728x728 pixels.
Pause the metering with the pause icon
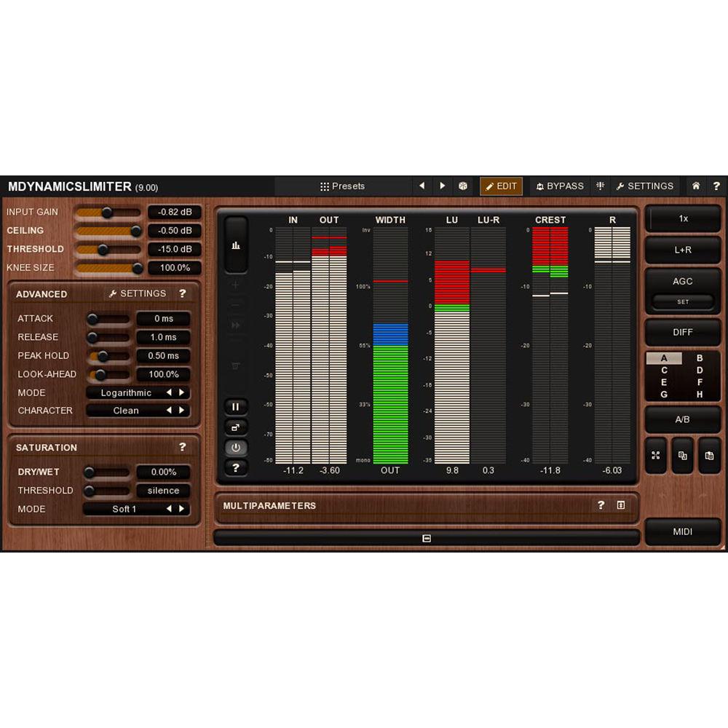(236, 406)
